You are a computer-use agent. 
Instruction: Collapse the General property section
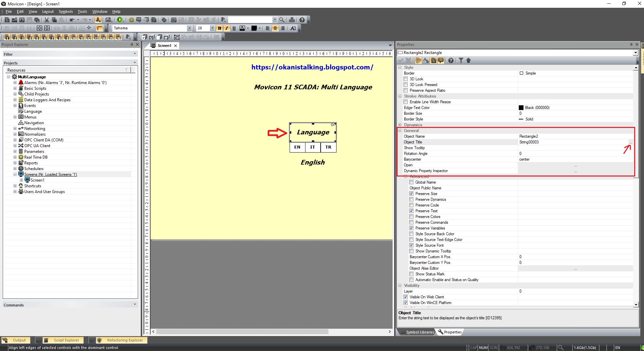(400, 131)
